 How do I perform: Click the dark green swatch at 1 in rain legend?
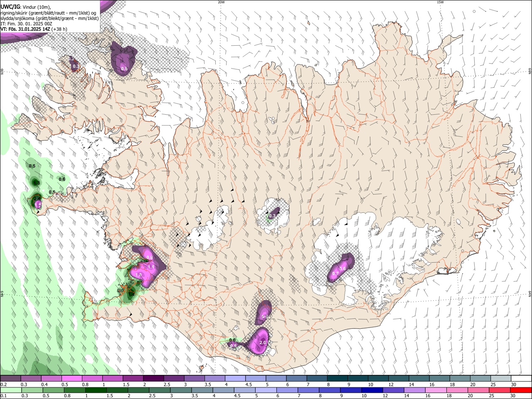coord(96,390)
